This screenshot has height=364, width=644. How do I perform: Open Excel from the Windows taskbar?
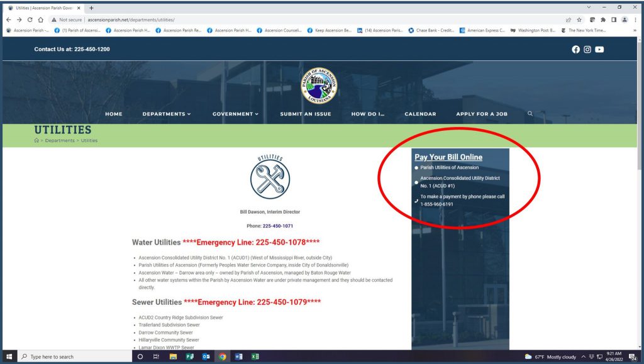click(x=255, y=356)
